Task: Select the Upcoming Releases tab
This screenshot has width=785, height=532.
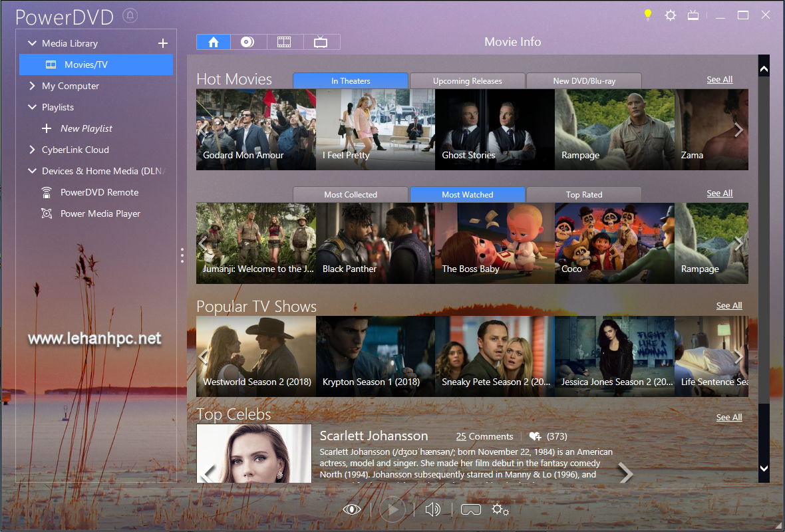Action: point(467,81)
